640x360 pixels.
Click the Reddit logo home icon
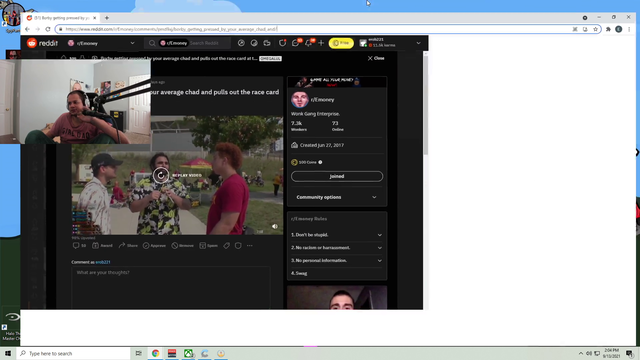[x=32, y=43]
